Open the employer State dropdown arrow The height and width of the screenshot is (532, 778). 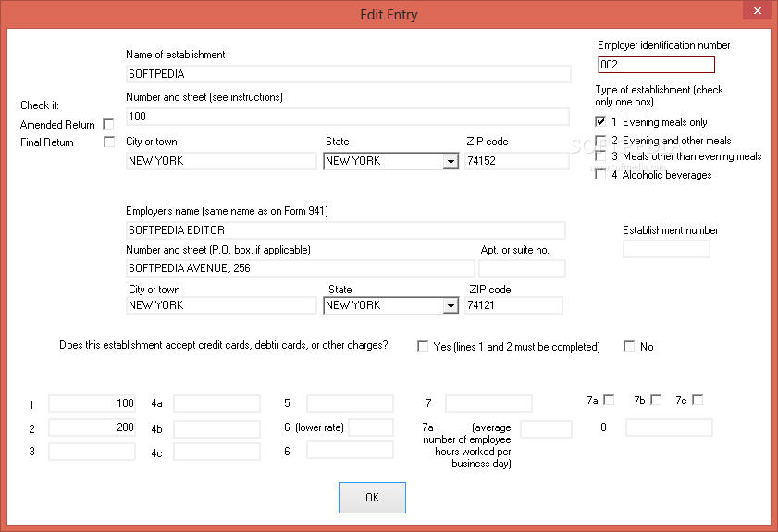pos(451,305)
